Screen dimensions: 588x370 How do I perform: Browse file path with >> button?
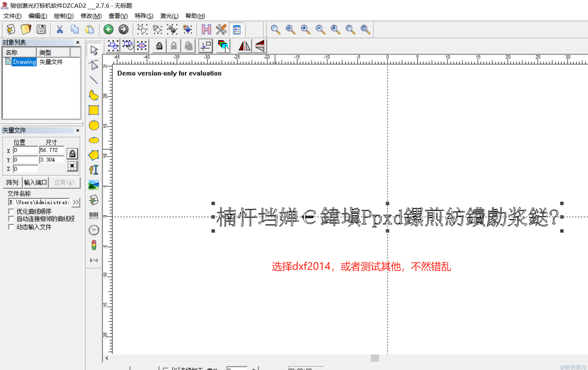coord(76,202)
